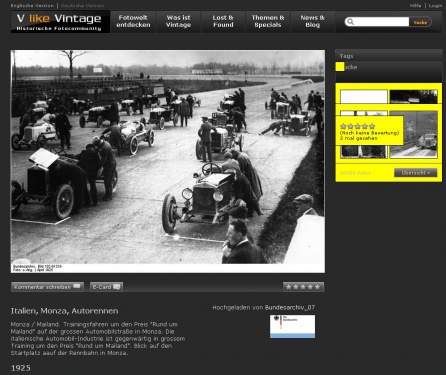This screenshot has width=446, height=375.
Task: Go to Lost & Found section
Action: pos(223,21)
